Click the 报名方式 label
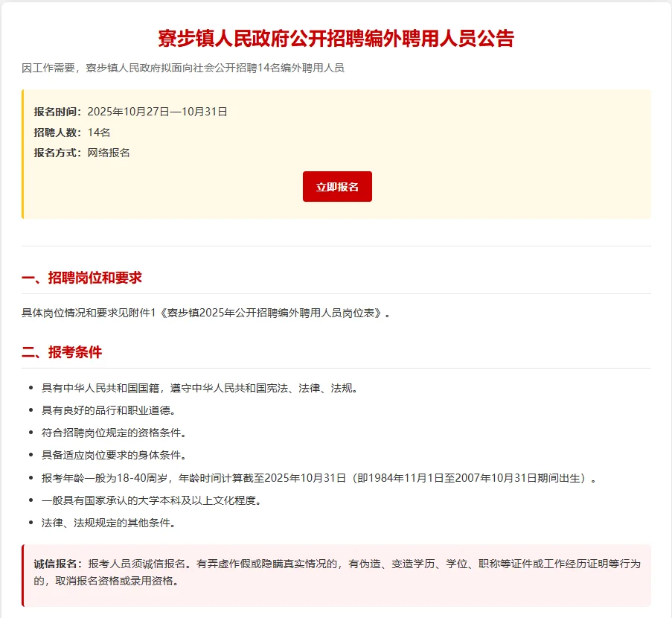 click(57, 153)
